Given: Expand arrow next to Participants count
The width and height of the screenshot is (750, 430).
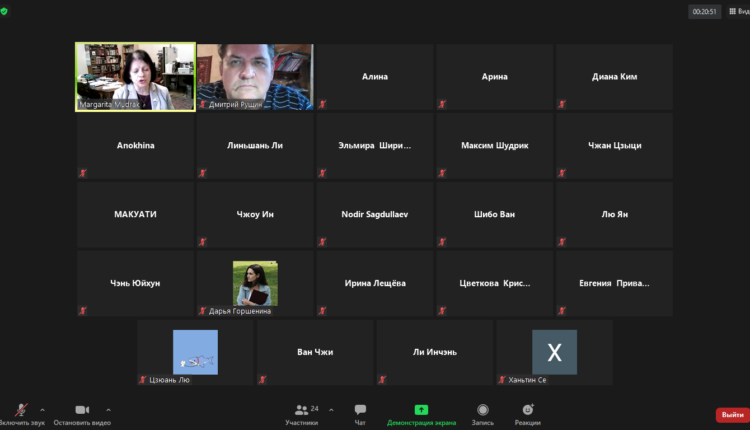Looking at the screenshot, I should (331, 410).
